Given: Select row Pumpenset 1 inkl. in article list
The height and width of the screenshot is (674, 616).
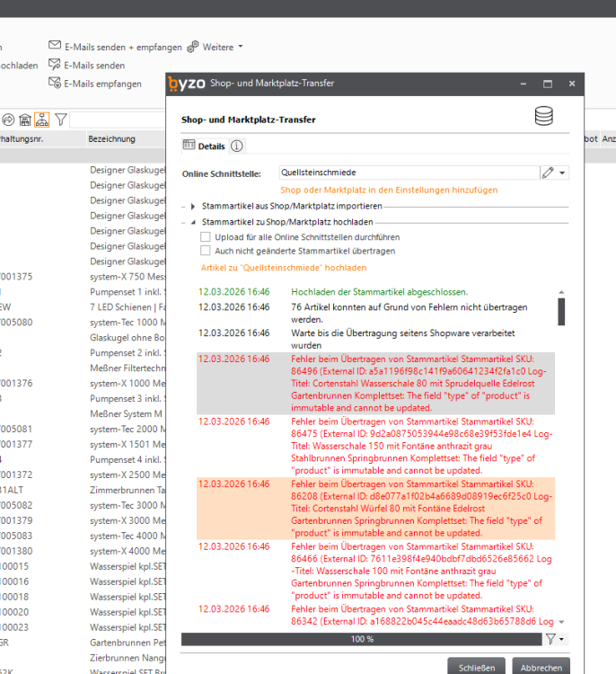Looking at the screenshot, I should coord(83,292).
